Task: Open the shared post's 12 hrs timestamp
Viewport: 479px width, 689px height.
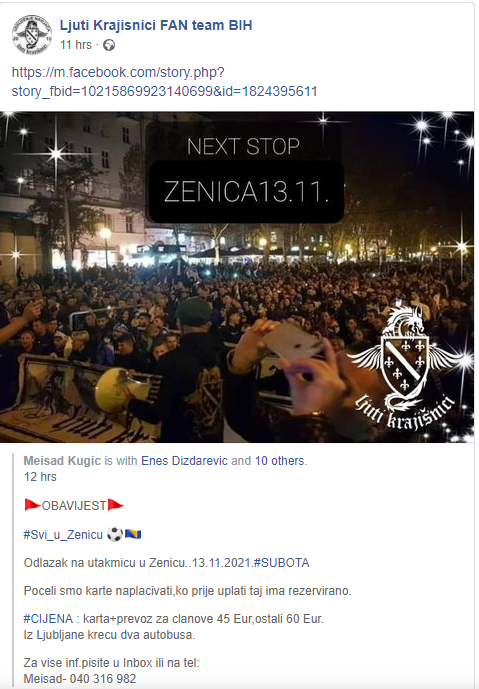Action: [40, 477]
